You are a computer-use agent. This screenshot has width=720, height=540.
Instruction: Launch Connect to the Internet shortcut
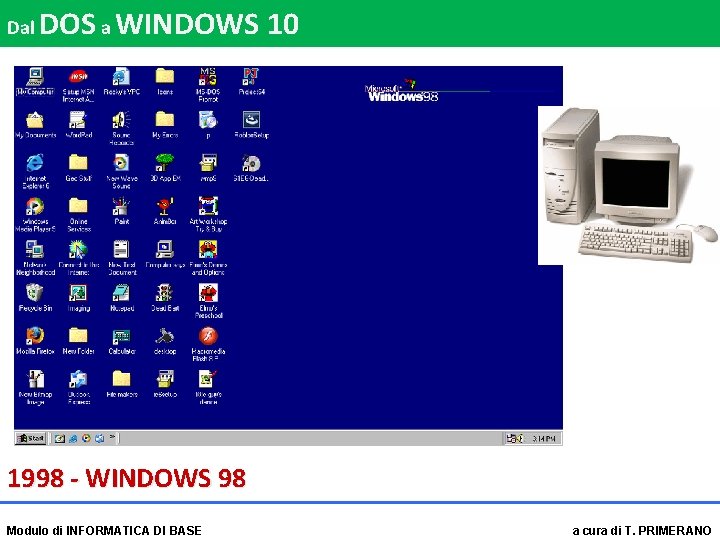tap(79, 258)
